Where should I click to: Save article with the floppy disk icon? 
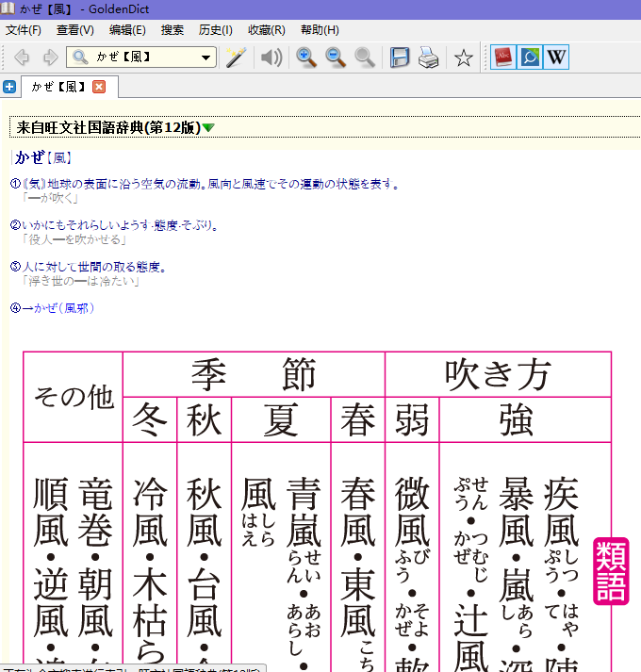(400, 57)
